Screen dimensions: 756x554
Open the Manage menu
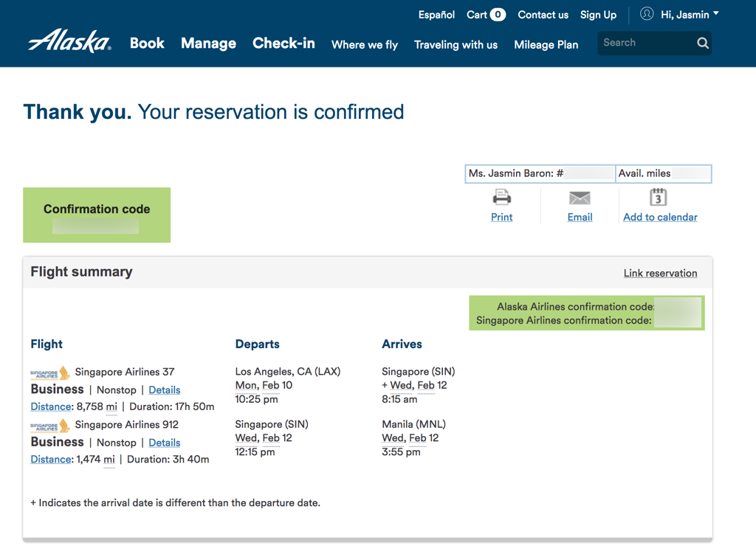(208, 43)
